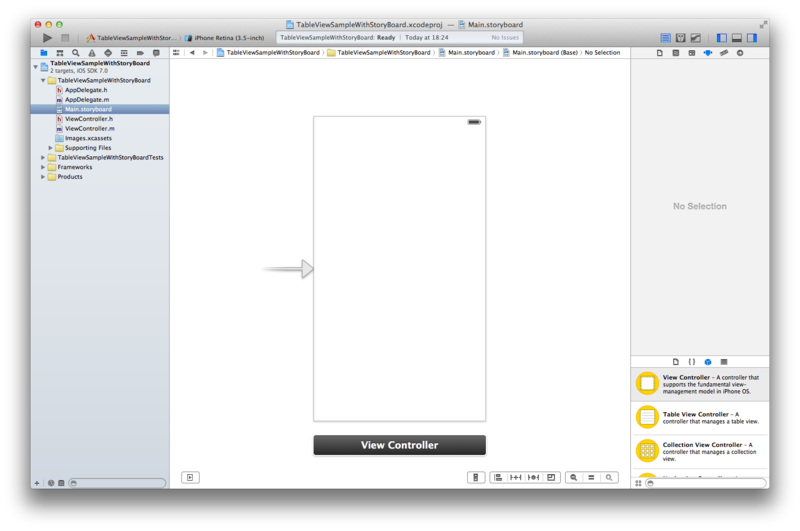Expand the Supporting Files group
Image resolution: width=800 pixels, height=531 pixels.
(51, 148)
